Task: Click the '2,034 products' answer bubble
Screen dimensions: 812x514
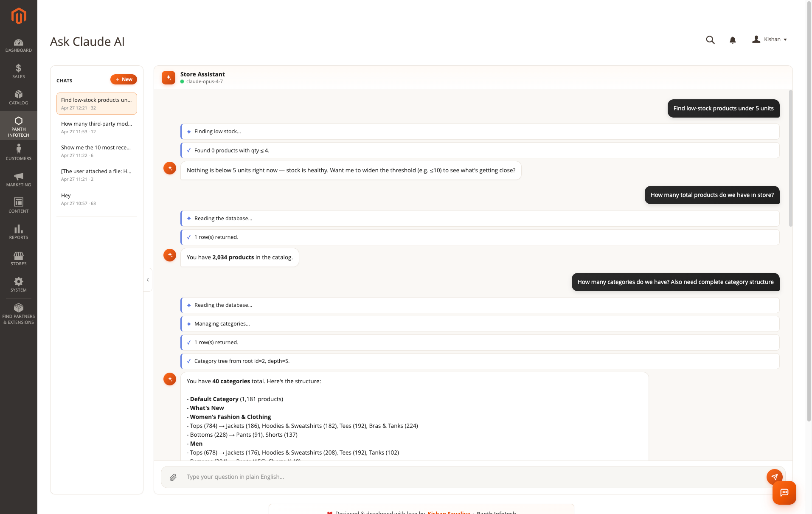Action: (x=240, y=257)
